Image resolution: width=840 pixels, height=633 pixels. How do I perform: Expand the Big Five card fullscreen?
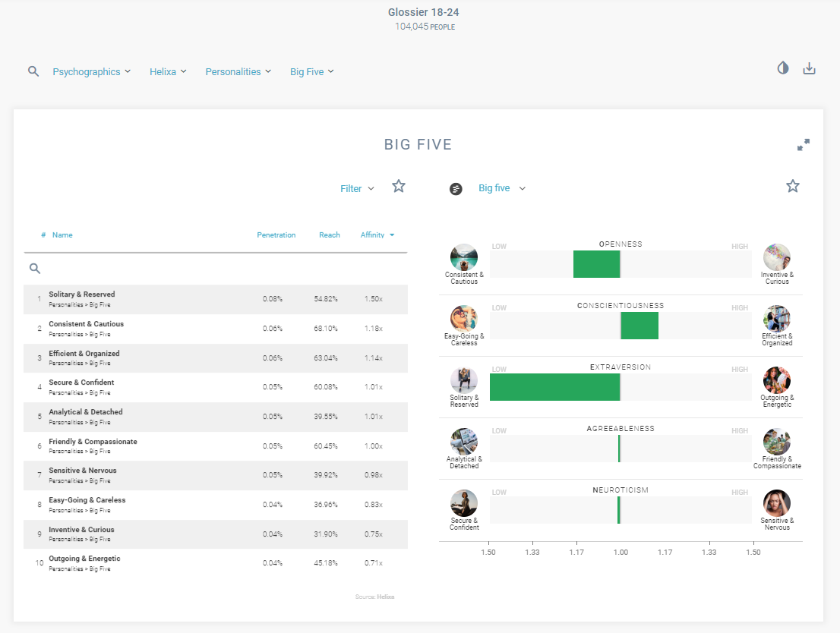click(803, 145)
